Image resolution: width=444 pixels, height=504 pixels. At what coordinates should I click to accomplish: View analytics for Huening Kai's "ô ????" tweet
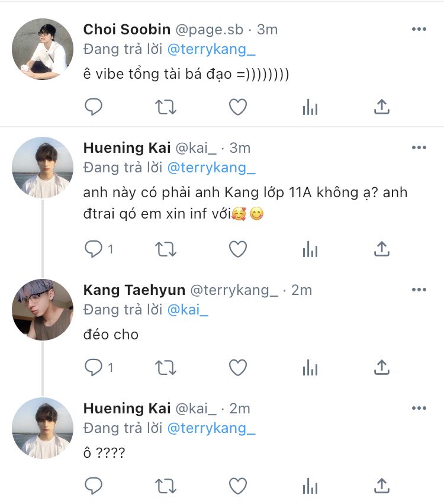tap(310, 486)
